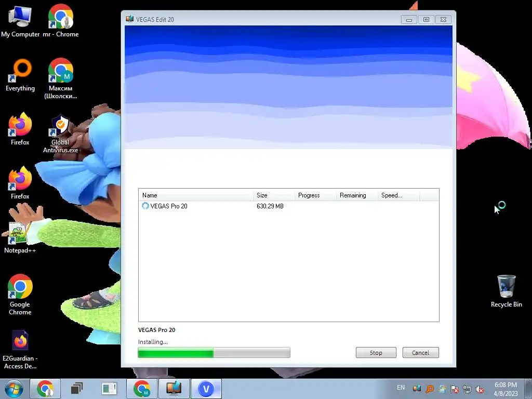Click the 630.29 MB size value
Image resolution: width=532 pixels, height=399 pixels.
[x=270, y=206]
